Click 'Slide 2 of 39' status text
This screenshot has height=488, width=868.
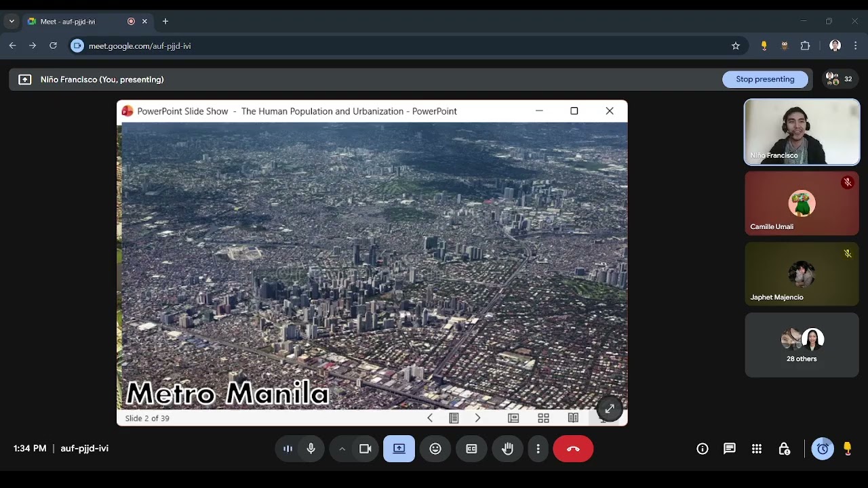tap(147, 418)
